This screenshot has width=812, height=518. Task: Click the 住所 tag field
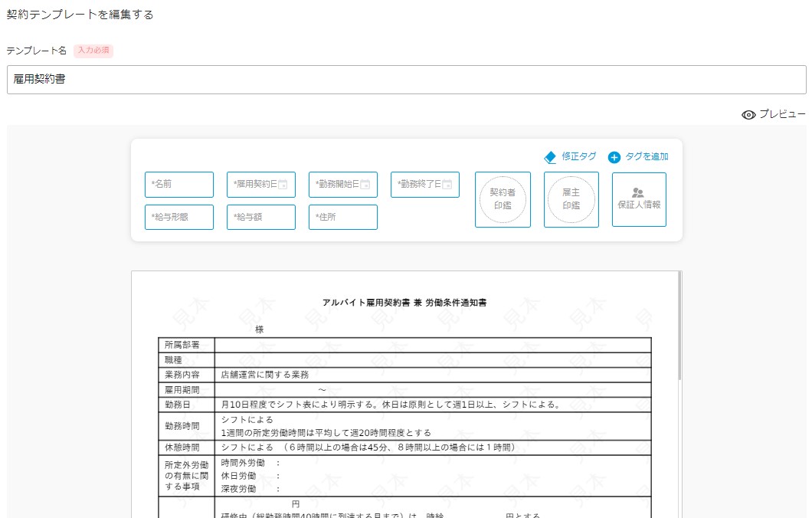pos(343,217)
